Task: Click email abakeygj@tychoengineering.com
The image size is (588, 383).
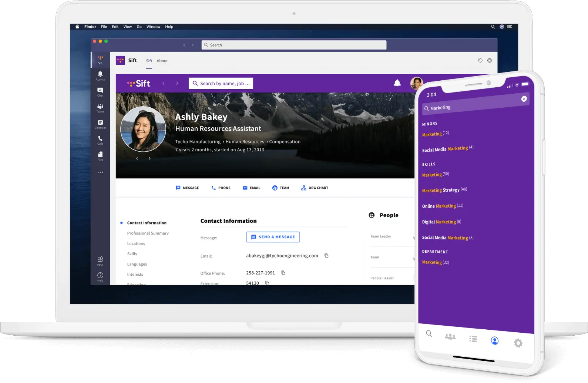Action: 282,256
